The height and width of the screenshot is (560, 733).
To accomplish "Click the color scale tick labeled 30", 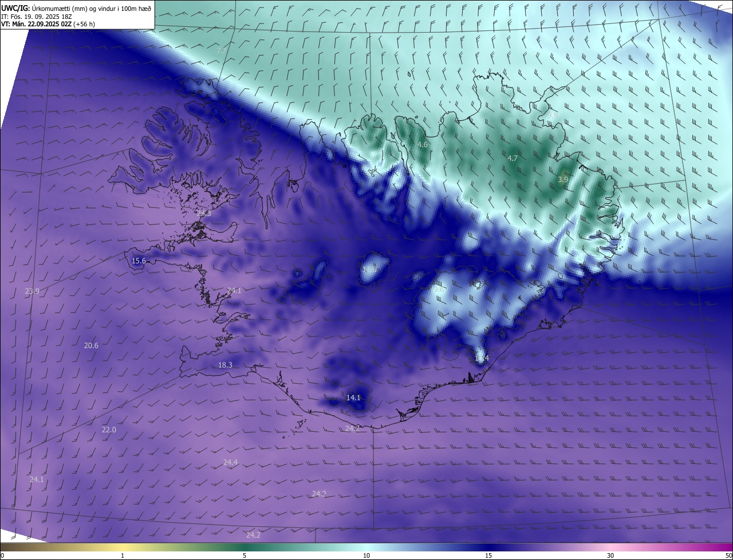I will pos(610,555).
